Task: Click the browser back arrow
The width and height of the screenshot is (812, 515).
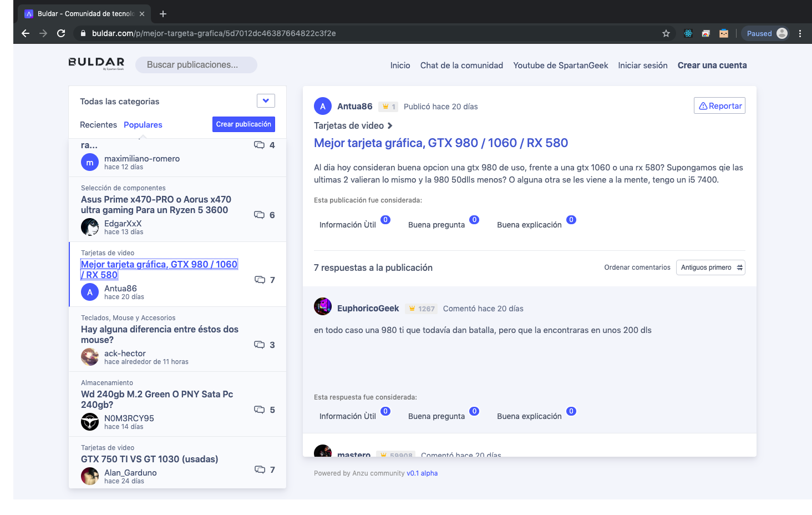Action: pos(26,33)
